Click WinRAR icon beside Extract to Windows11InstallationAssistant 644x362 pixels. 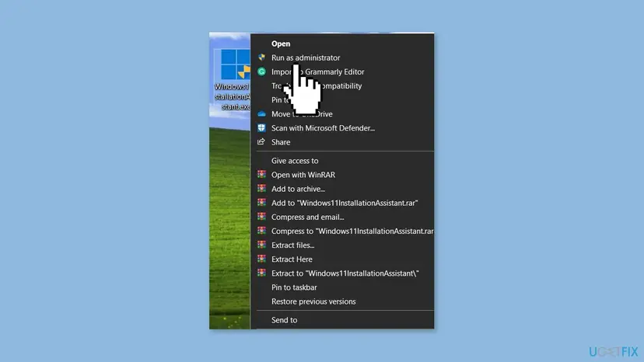pos(261,273)
